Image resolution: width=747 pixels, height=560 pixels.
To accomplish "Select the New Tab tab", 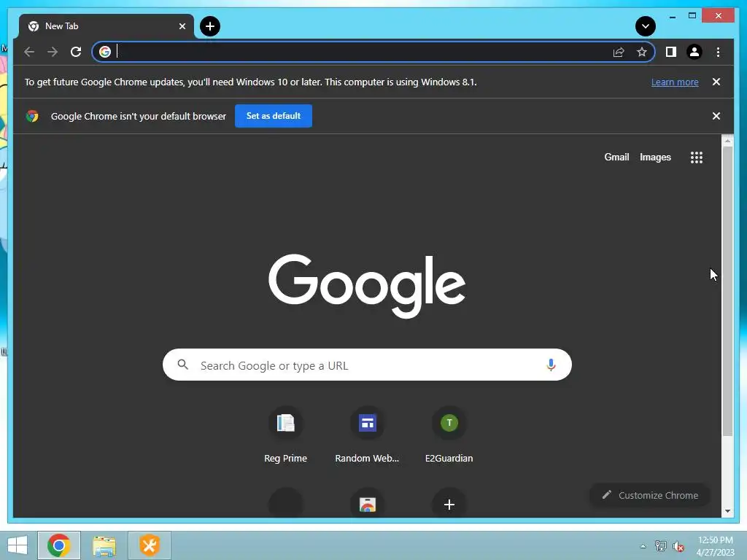I will [106, 26].
